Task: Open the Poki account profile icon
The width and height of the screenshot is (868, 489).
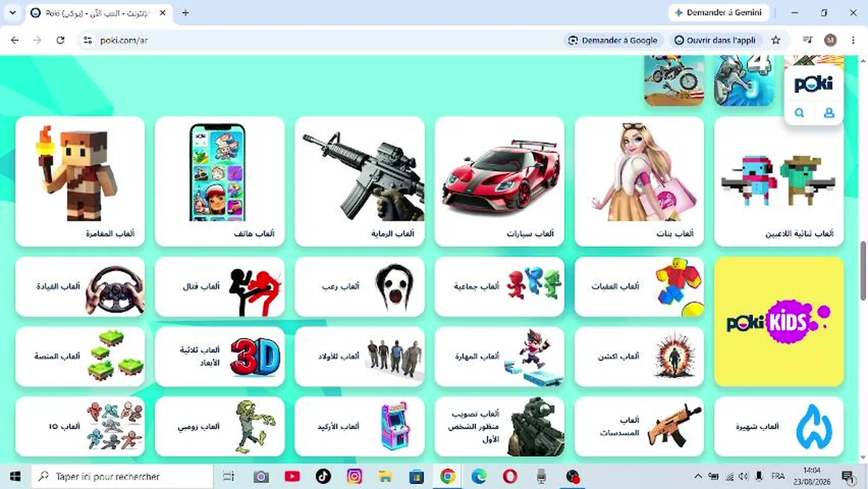Action: (x=829, y=113)
